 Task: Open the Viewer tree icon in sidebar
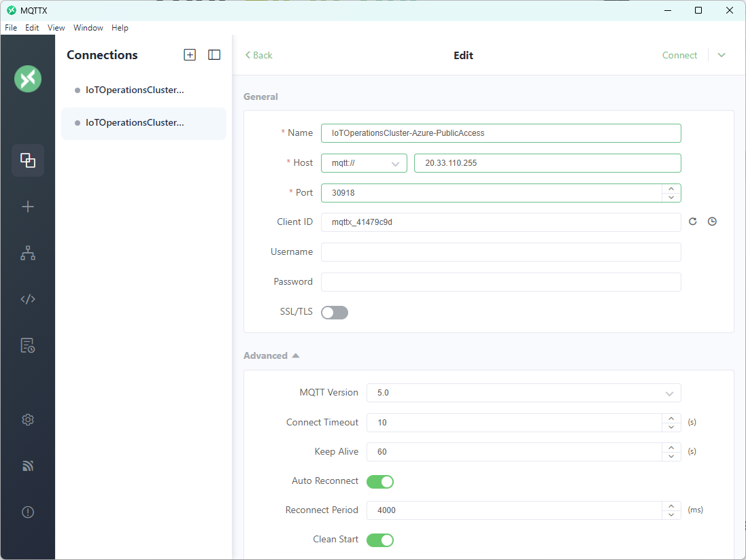click(28, 253)
